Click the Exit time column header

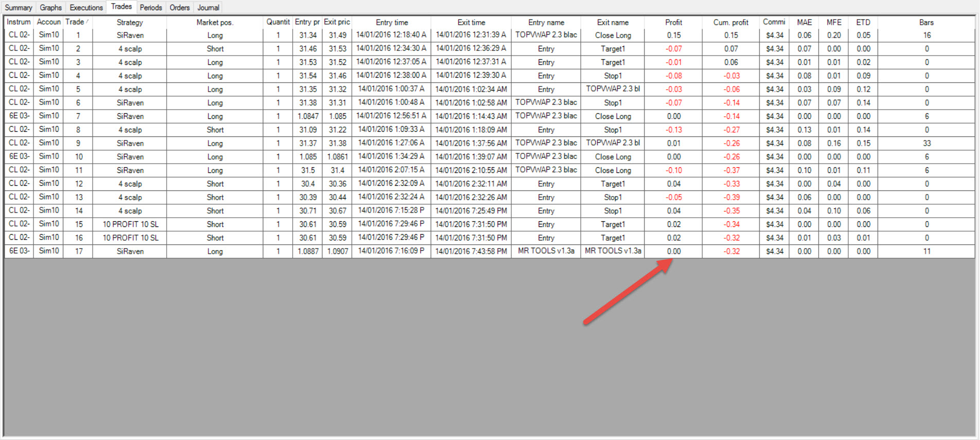pyautogui.click(x=471, y=22)
